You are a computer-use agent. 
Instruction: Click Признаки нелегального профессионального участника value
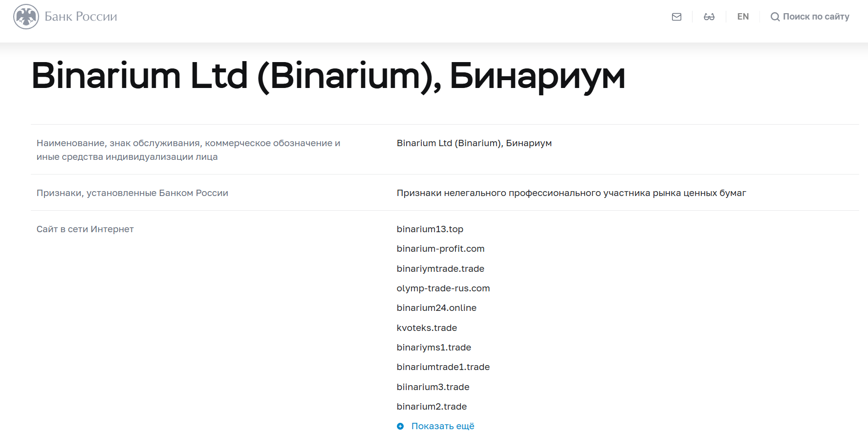pyautogui.click(x=571, y=193)
